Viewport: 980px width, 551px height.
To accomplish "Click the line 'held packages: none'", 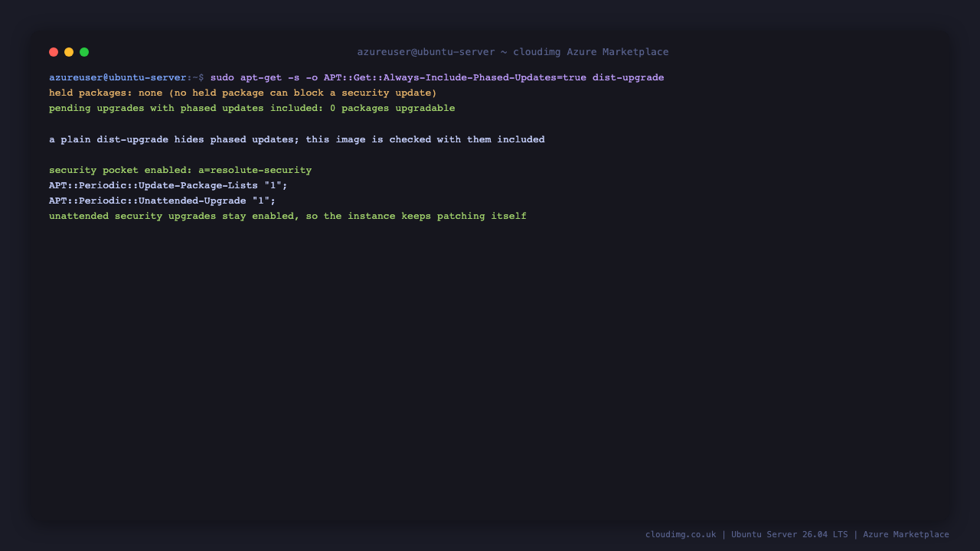I will (243, 93).
